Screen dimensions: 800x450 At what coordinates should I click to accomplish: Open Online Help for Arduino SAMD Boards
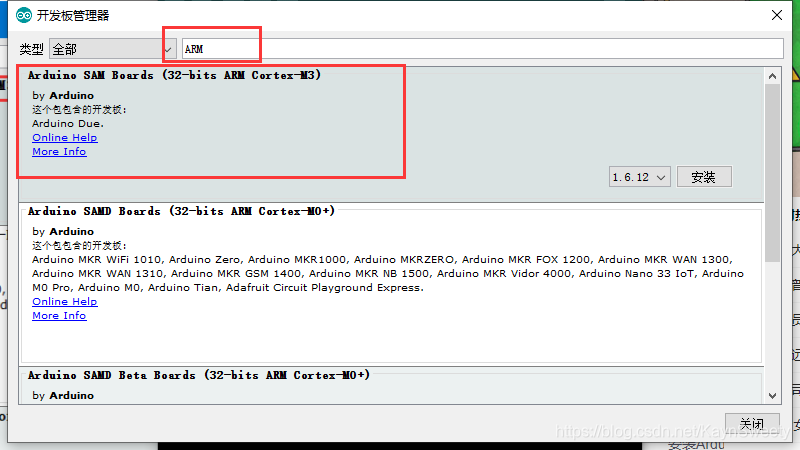(65, 302)
